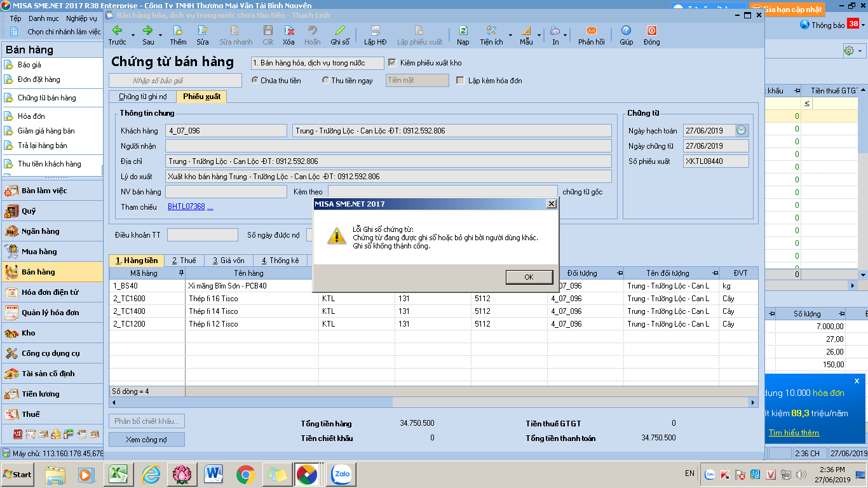Click the Trước (previous) toolbar arrow

(118, 30)
